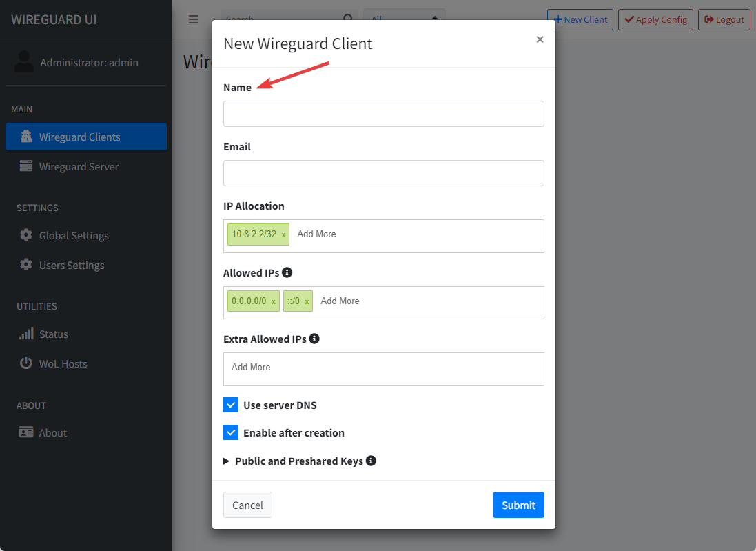Show the Allowed IPs info tooltip icon
The image size is (756, 551).
point(287,272)
